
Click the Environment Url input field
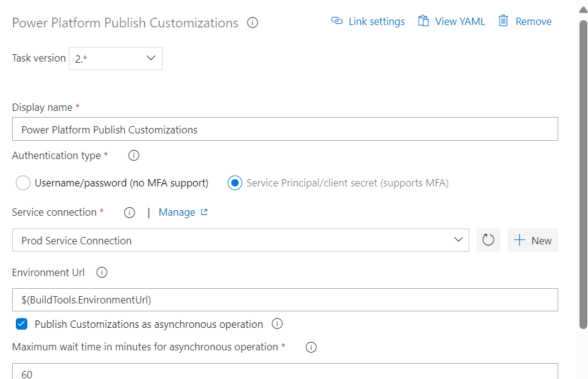coord(285,300)
